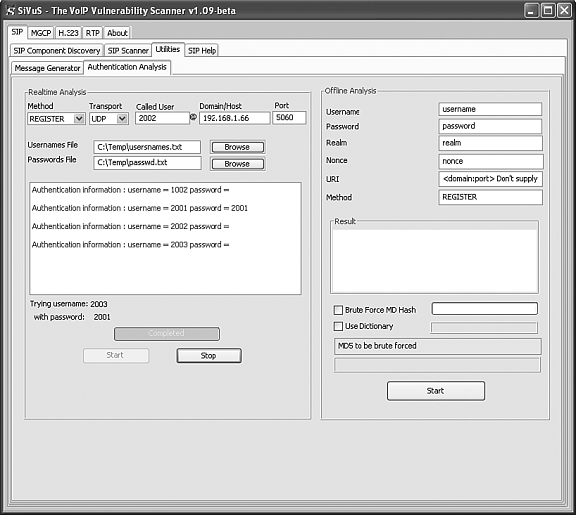Click the SiVuS application icon in title bar
The height and width of the screenshot is (515, 576).
pos(10,11)
